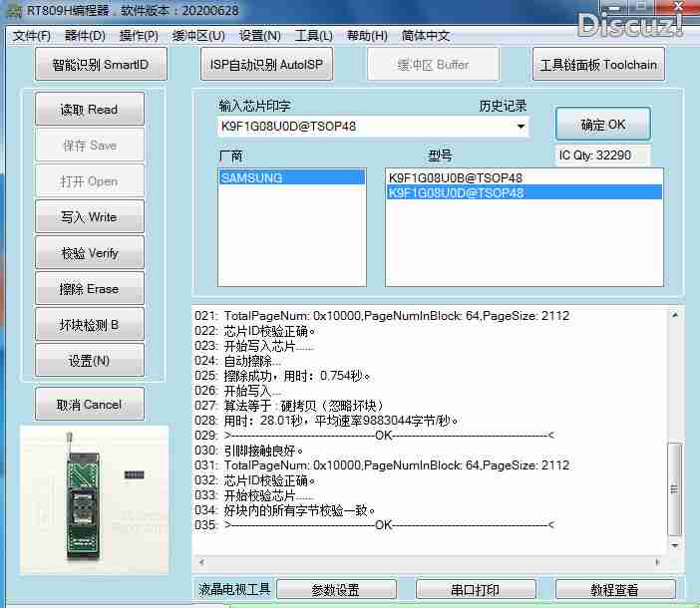This screenshot has width=700, height=608.
Task: Select K9F1G08U0B@TSOP48 in the model list
Action: 456,178
